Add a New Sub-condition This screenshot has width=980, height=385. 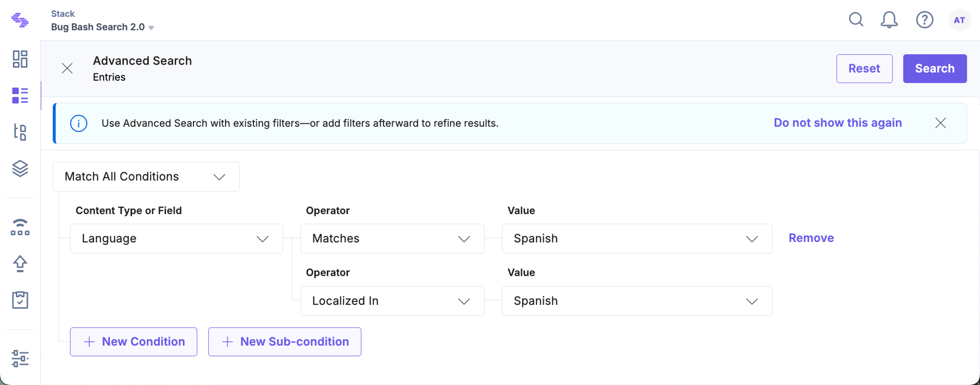[x=285, y=342]
